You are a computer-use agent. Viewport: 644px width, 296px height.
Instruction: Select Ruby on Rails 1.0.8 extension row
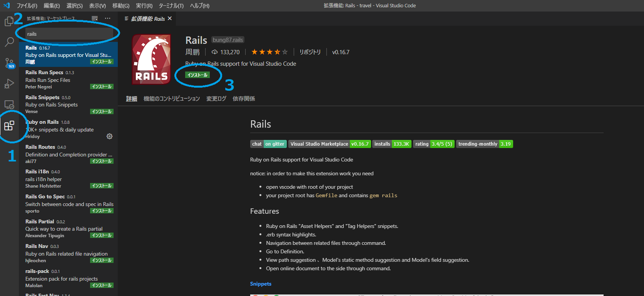pos(69,129)
